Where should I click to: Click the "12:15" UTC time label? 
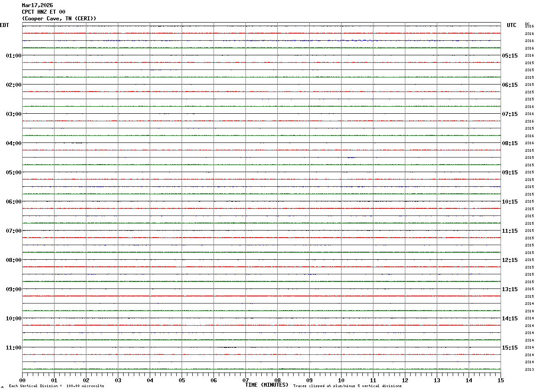click(510, 260)
